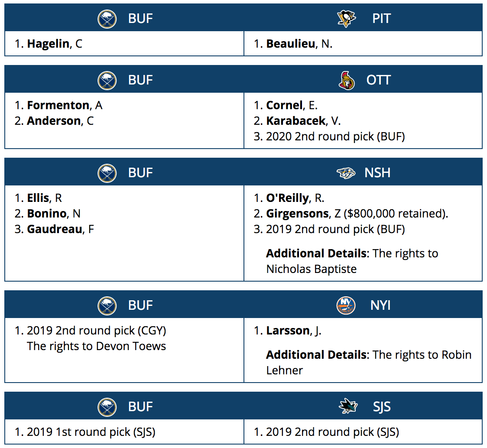This screenshot has width=487, height=448.
Task: Select the Gaudreau player name
Action: click(55, 229)
